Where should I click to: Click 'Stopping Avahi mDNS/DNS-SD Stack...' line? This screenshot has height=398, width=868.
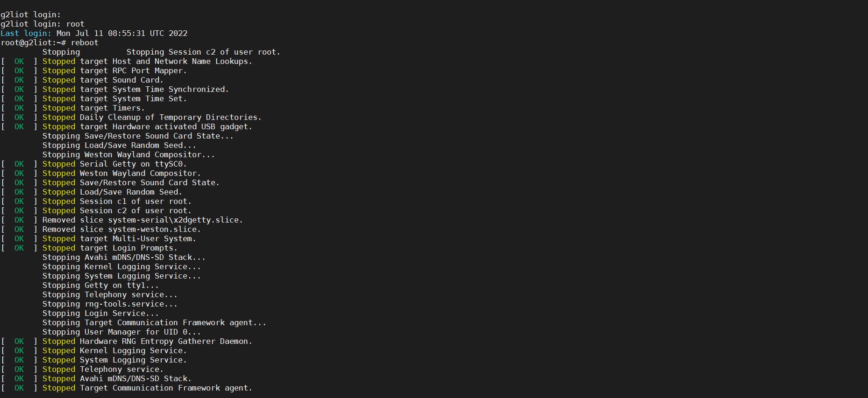pos(124,257)
